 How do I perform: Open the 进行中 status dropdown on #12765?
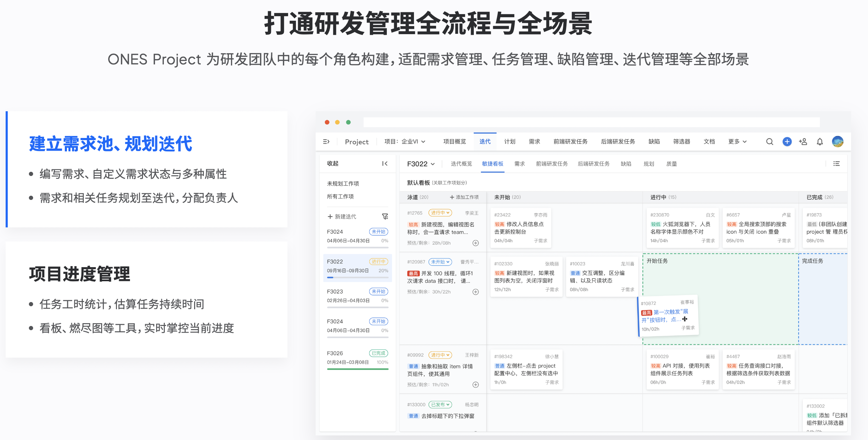click(x=440, y=213)
